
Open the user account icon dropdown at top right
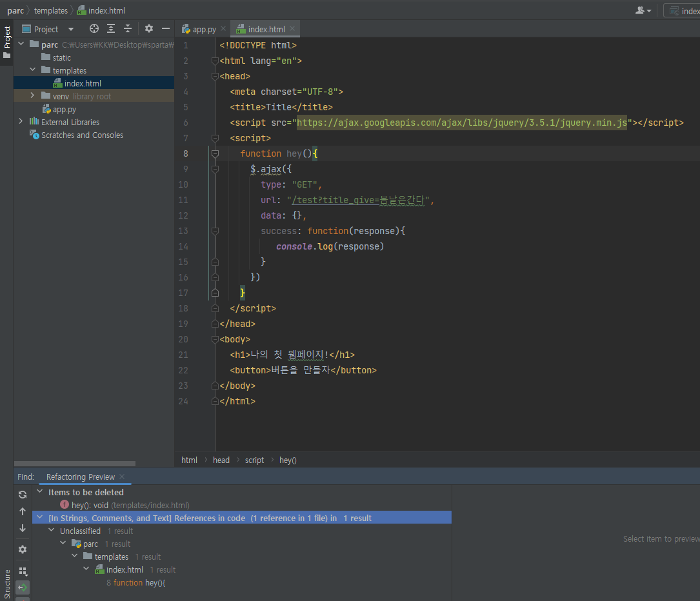pos(643,10)
